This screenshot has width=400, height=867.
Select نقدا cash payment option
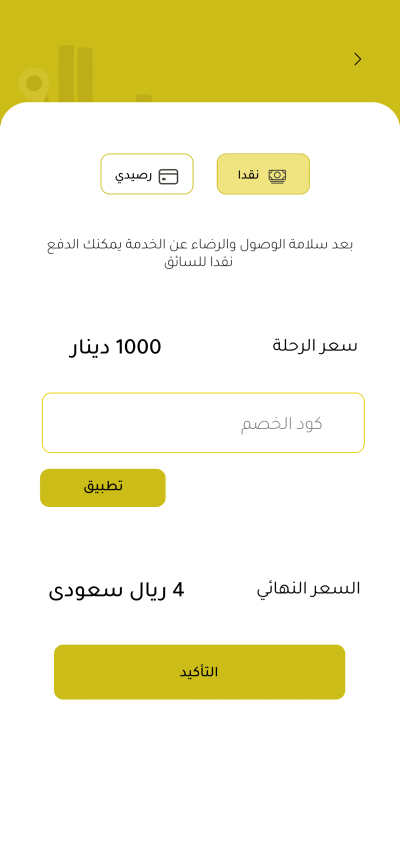click(x=263, y=174)
